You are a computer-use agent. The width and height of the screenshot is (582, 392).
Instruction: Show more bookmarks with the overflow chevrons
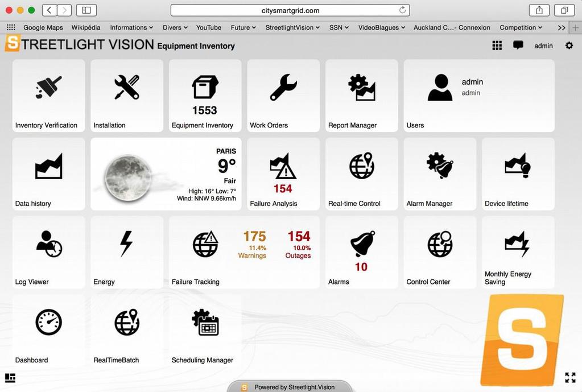point(562,27)
